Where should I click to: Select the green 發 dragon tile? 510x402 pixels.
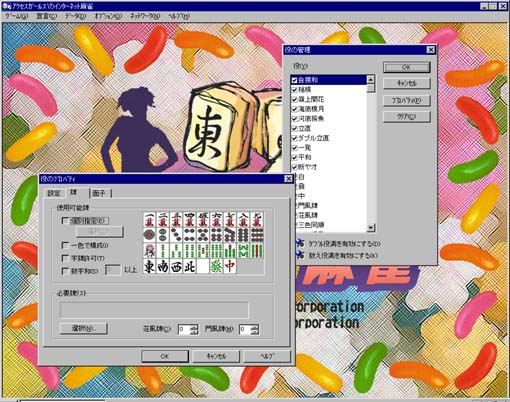click(x=217, y=266)
